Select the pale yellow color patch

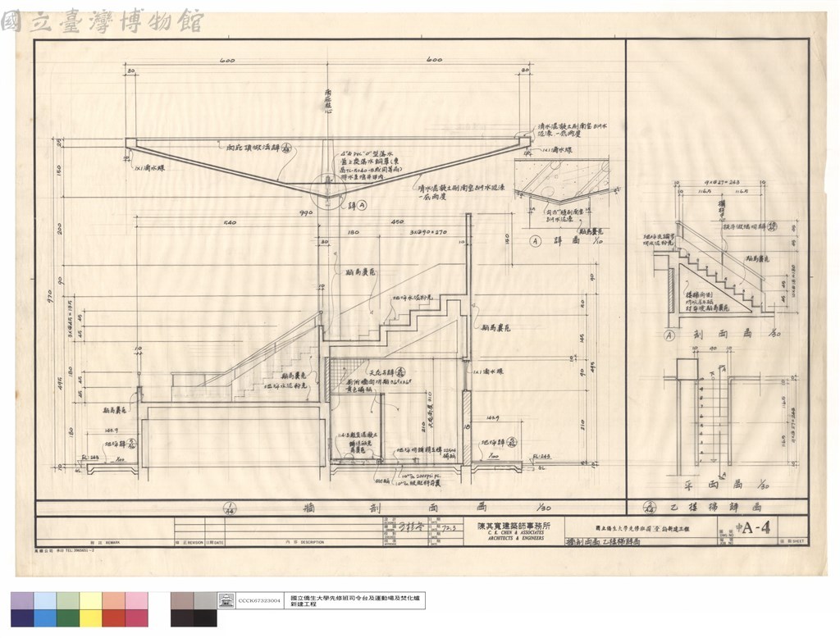(91, 600)
